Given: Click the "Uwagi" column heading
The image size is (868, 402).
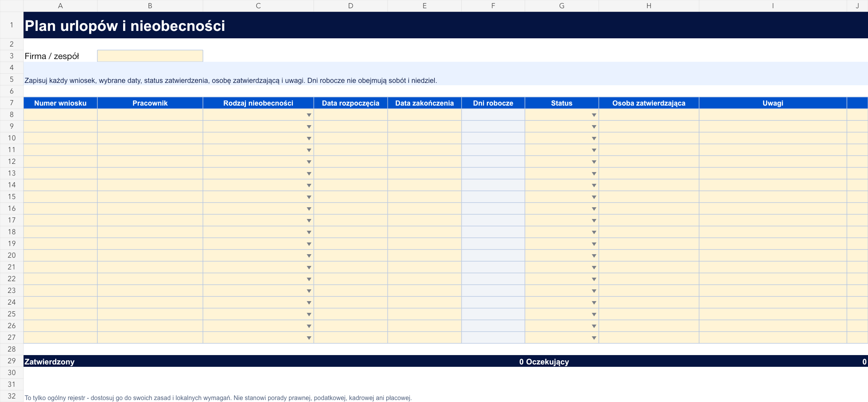Looking at the screenshot, I should (773, 103).
